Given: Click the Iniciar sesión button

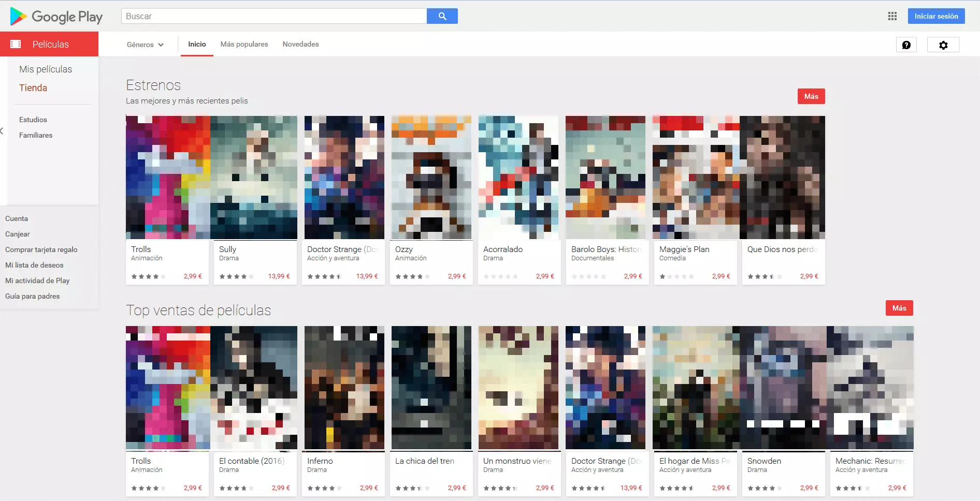Looking at the screenshot, I should tap(936, 16).
